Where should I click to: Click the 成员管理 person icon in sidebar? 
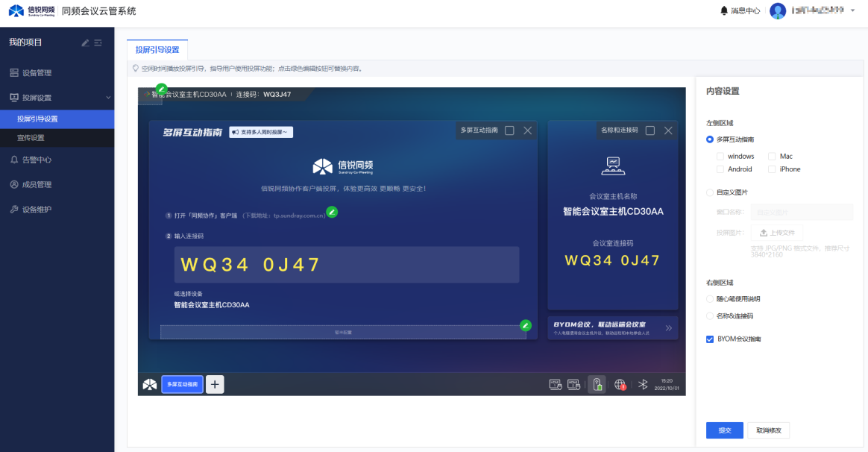point(14,184)
